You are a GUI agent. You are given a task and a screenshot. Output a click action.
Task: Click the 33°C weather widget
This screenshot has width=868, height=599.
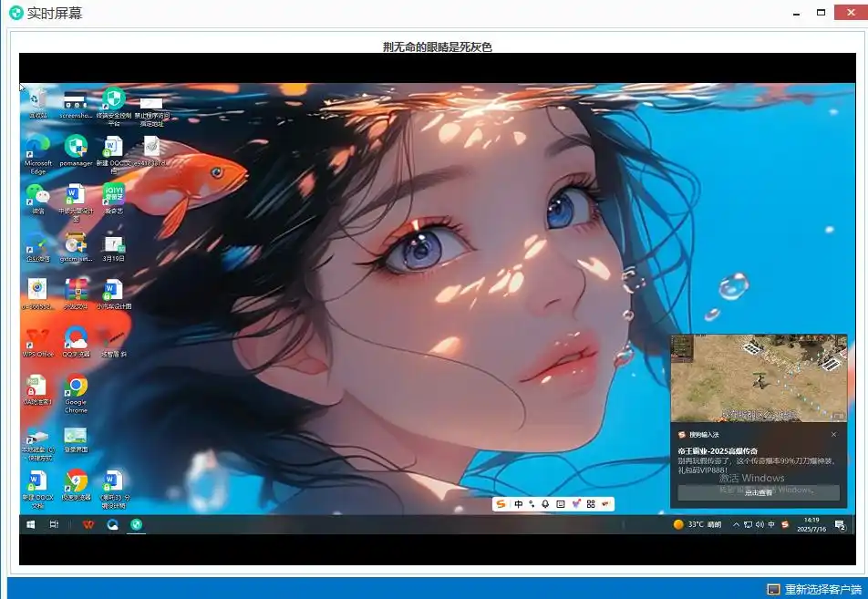[697, 524]
